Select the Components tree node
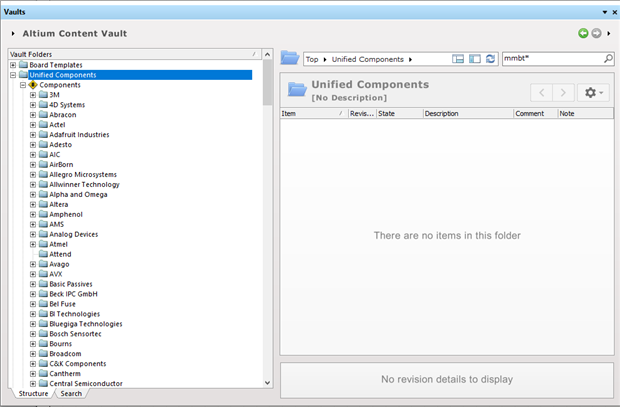Image resolution: width=620 pixels, height=407 pixels. 60,85
